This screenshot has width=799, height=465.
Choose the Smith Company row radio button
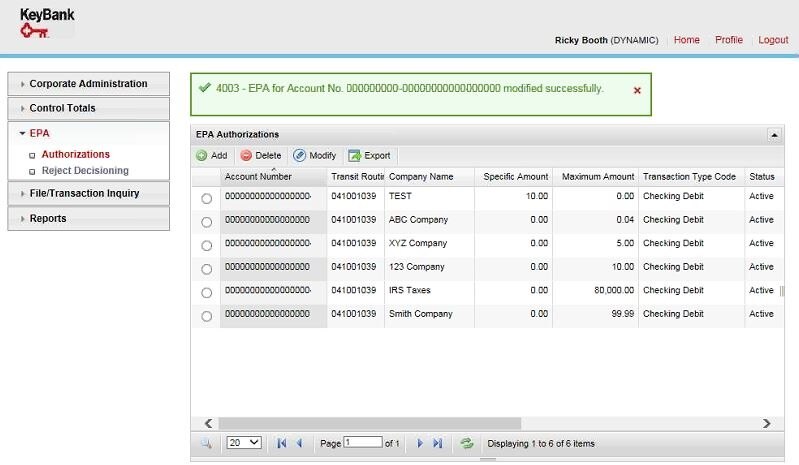point(207,316)
